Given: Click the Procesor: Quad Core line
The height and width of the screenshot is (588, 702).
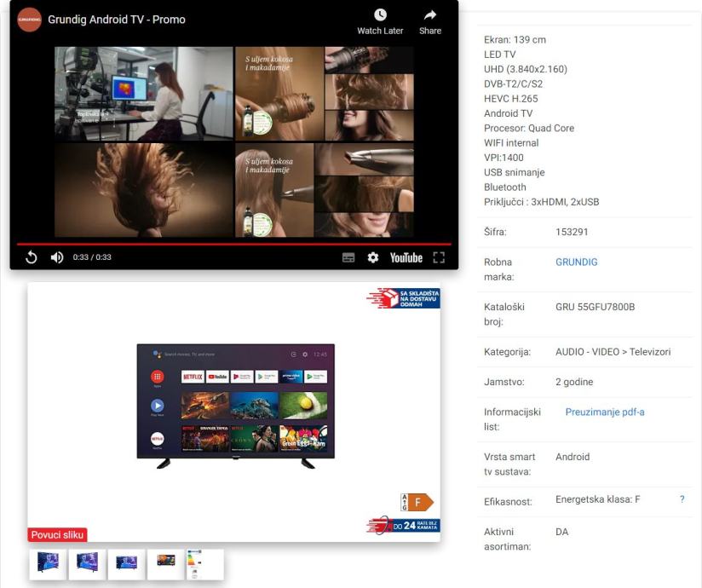Looking at the screenshot, I should click(x=529, y=128).
